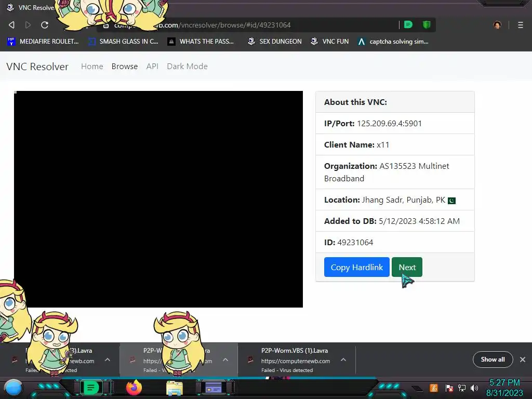
Task: Click the Added to DB date text
Action: click(x=419, y=221)
